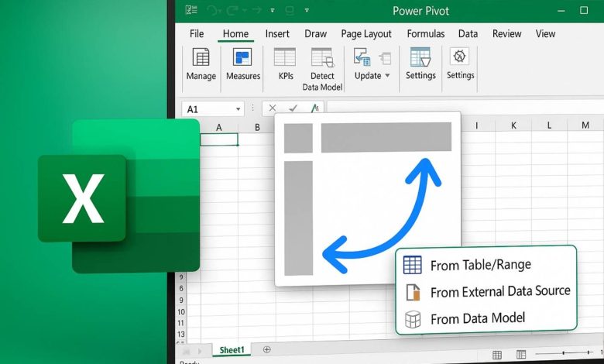604x364 pixels.
Task: Open Measures from the ribbon
Action: pyautogui.click(x=242, y=58)
